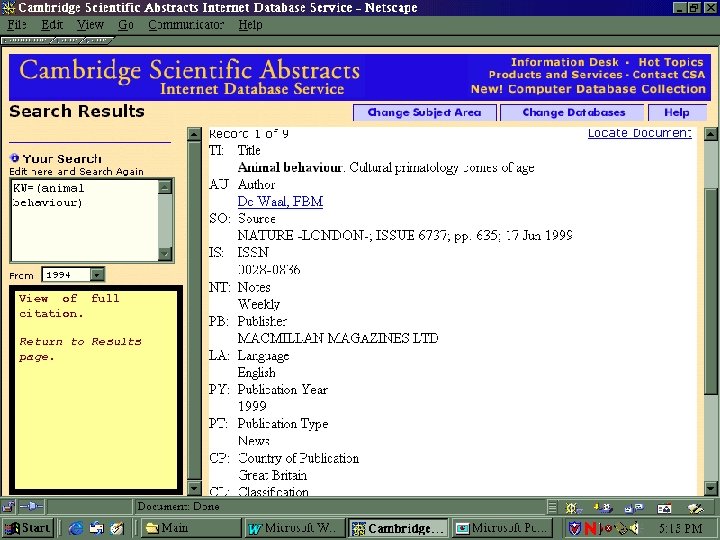Open the View menu

click(x=90, y=25)
